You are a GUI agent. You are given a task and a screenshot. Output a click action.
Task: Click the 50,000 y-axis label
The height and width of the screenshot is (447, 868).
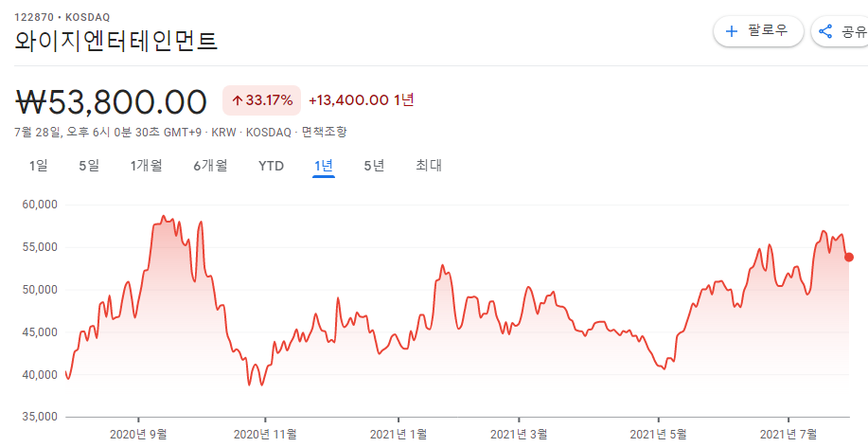(38, 290)
